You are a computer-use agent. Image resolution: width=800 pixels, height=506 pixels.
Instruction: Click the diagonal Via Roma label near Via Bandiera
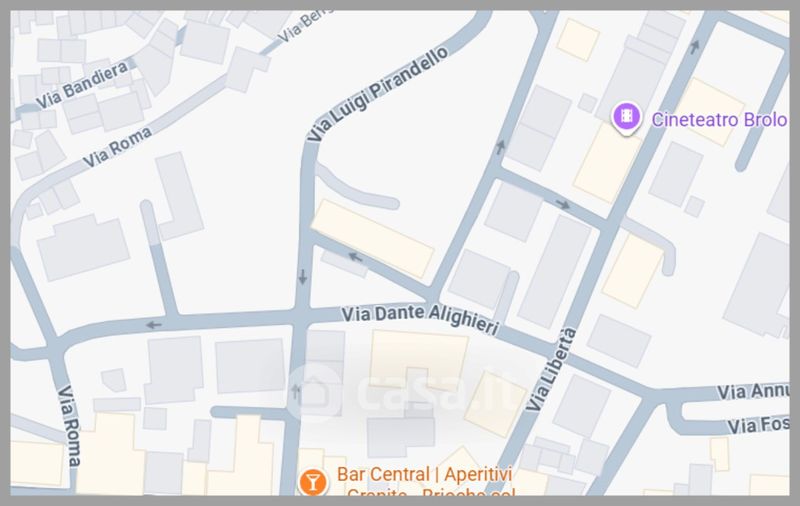point(117,147)
